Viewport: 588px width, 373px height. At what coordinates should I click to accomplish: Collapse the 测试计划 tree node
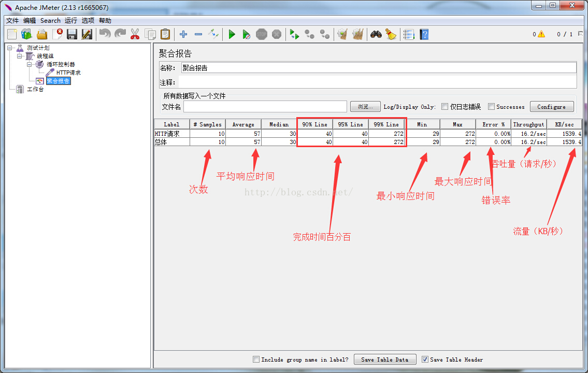click(10, 48)
